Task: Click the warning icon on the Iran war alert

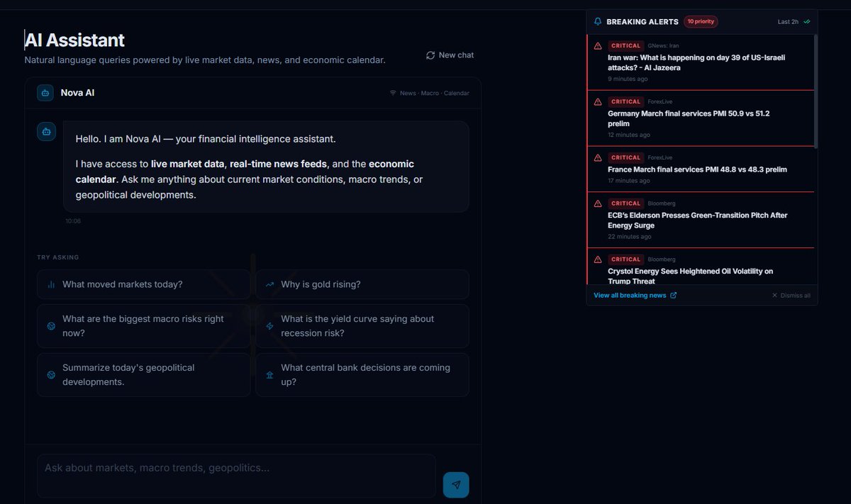Action: [x=598, y=46]
